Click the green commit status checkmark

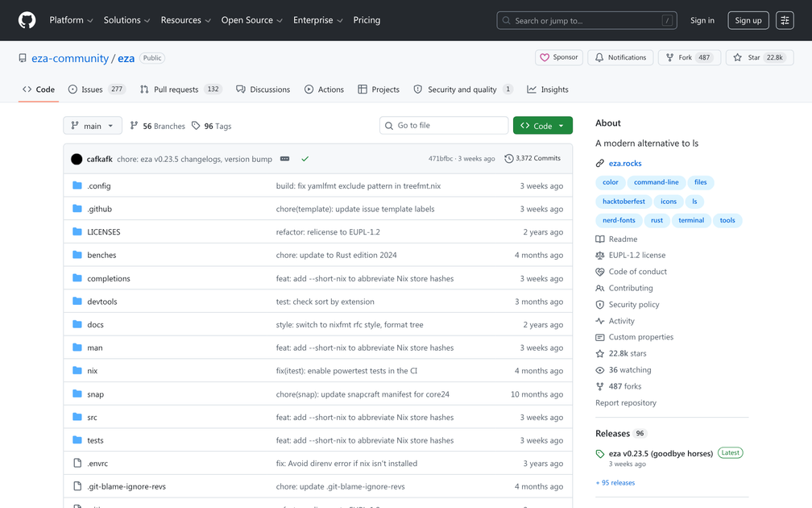pos(305,159)
